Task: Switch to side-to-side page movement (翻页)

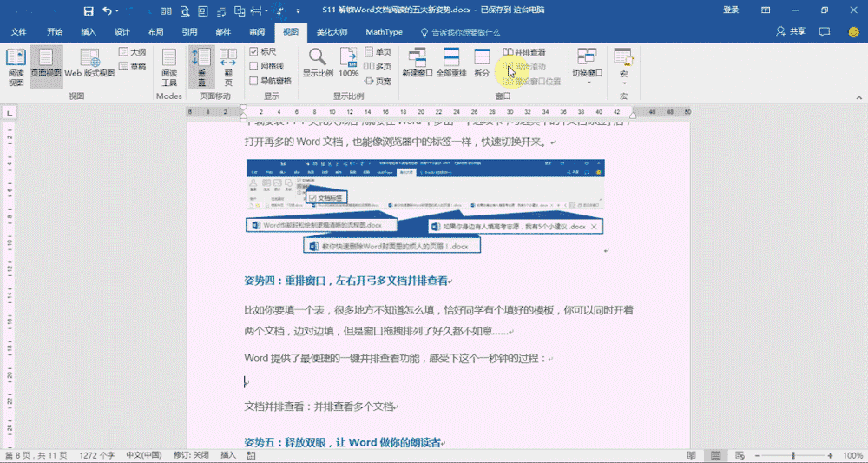Action: tap(228, 64)
